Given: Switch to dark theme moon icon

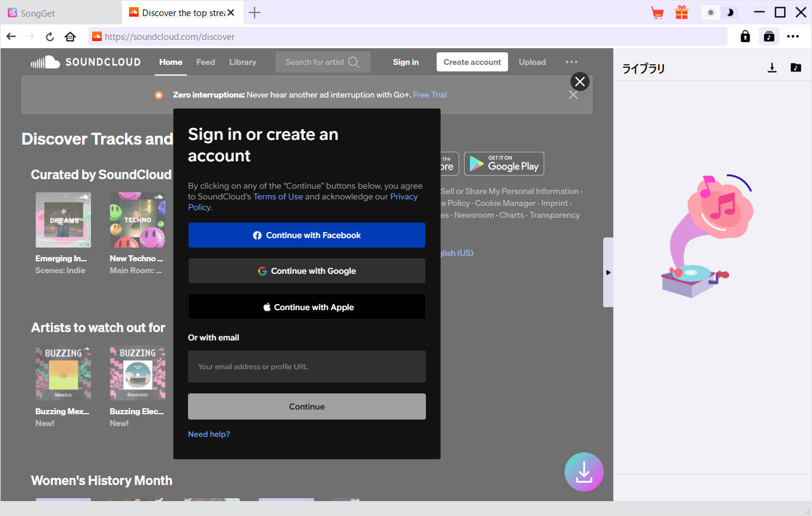Looking at the screenshot, I should [x=730, y=12].
